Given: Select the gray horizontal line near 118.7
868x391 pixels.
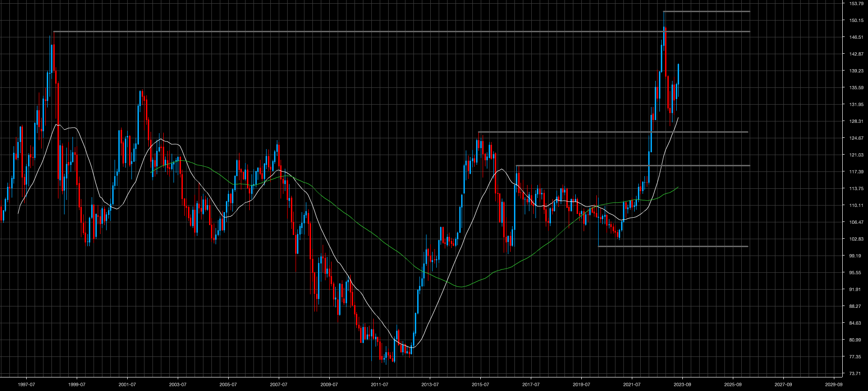Looking at the screenshot, I should (x=633, y=165).
